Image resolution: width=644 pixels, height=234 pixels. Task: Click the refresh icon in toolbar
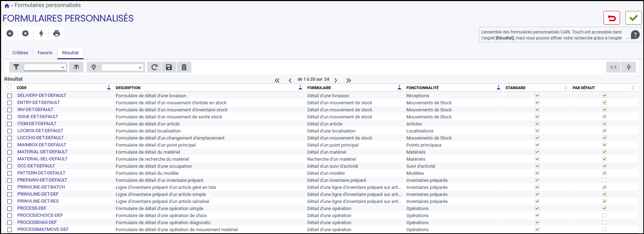pyautogui.click(x=154, y=67)
